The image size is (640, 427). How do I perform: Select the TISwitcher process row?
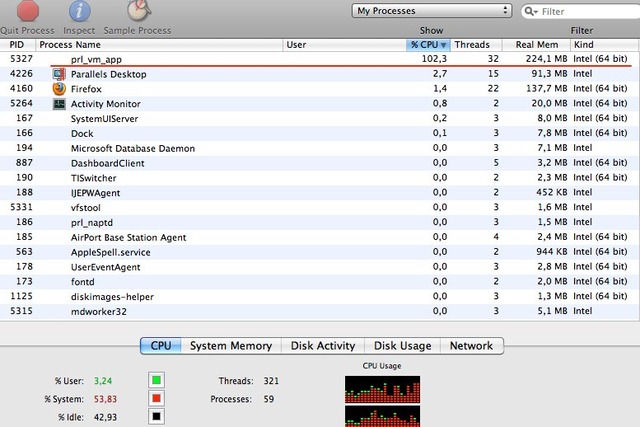(320, 178)
